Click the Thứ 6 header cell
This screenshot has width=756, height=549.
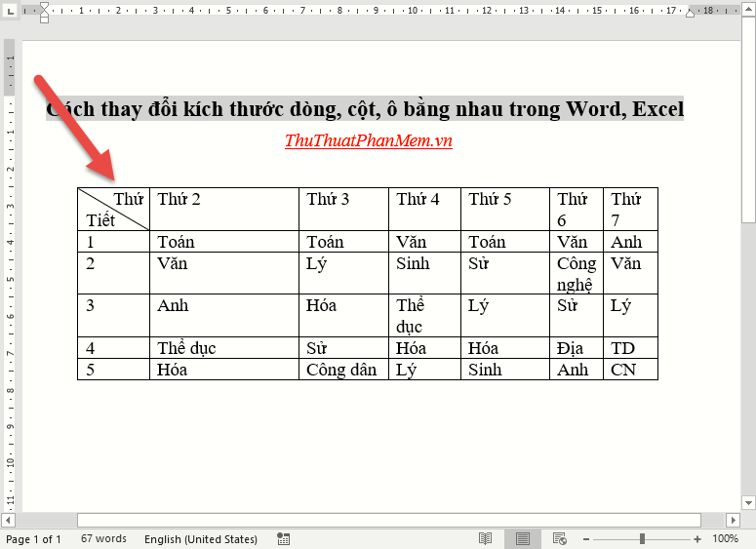[x=577, y=210]
